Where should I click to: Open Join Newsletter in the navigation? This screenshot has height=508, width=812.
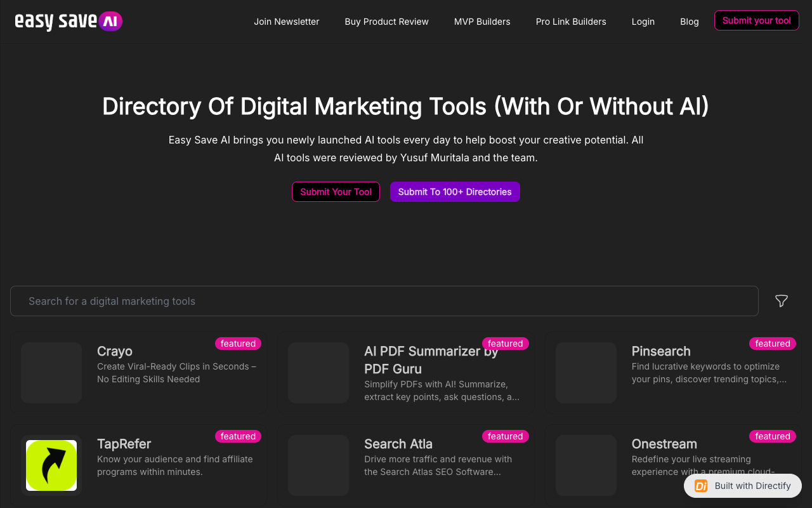[287, 22]
